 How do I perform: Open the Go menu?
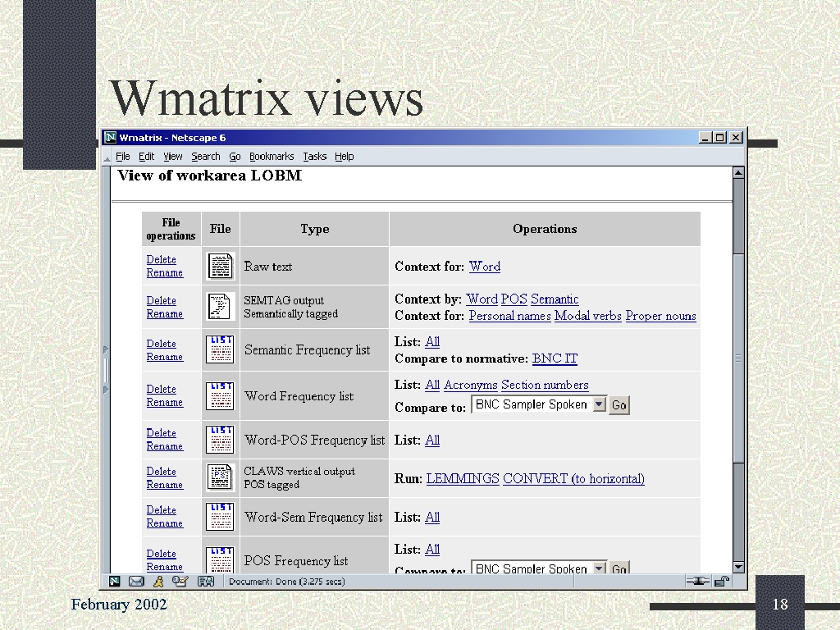[x=235, y=157]
